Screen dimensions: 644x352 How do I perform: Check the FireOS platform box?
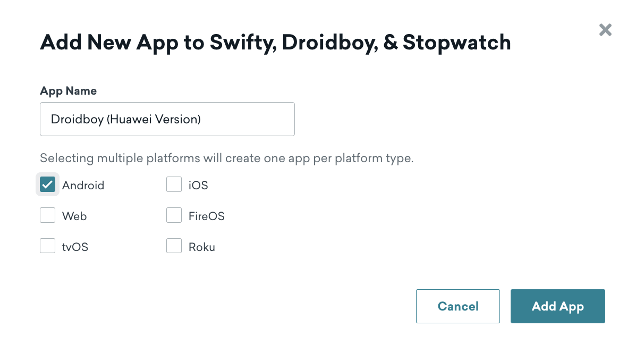[174, 215]
